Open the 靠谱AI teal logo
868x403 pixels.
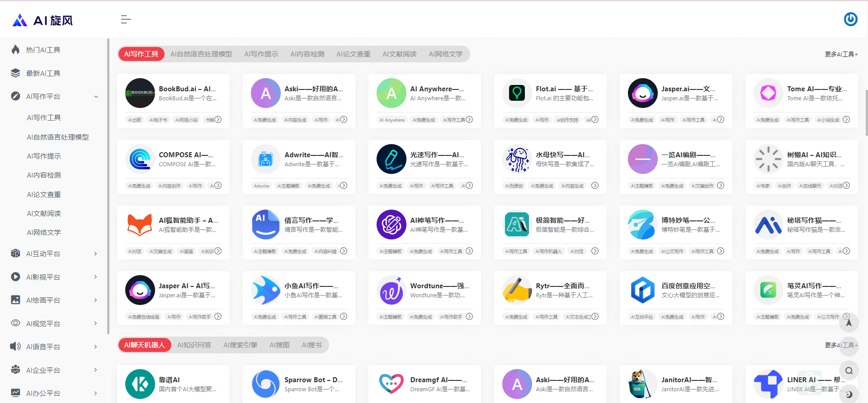tap(140, 384)
